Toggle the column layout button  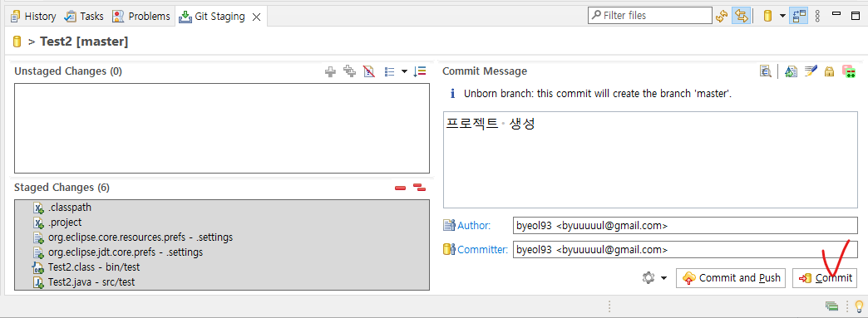799,16
